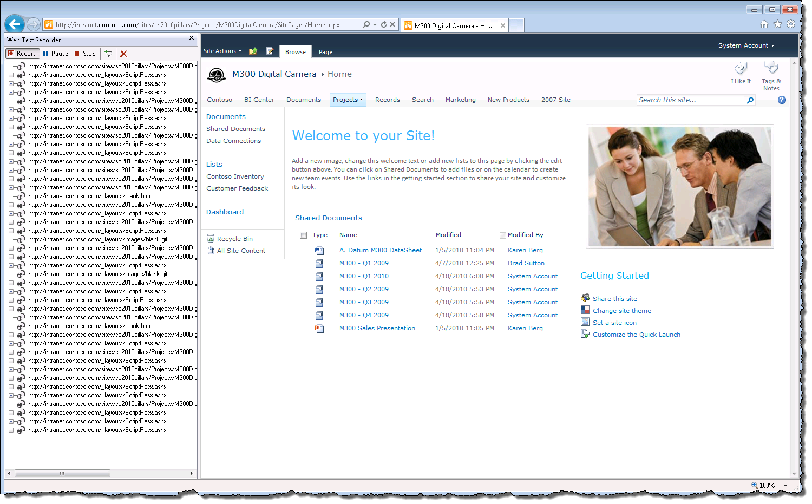Click the Add Comment icon in recorder toolbar
This screenshot has width=812, height=504.
pyautogui.click(x=109, y=54)
